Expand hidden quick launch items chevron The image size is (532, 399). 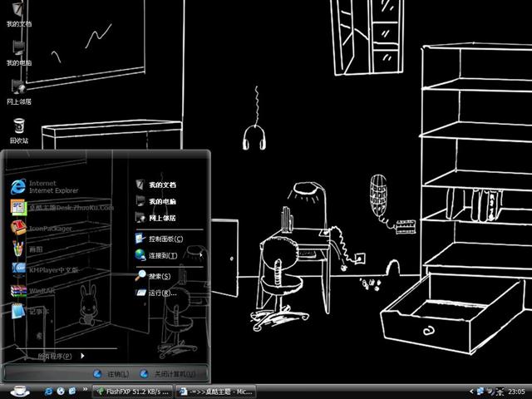[x=85, y=389]
